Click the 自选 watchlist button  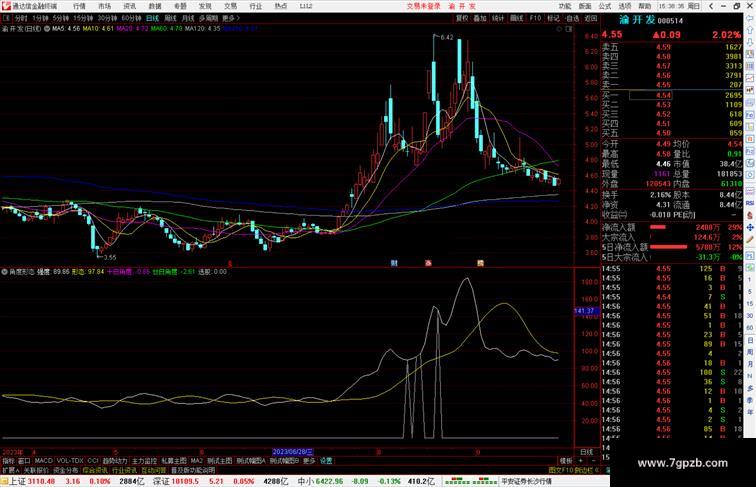[572, 18]
